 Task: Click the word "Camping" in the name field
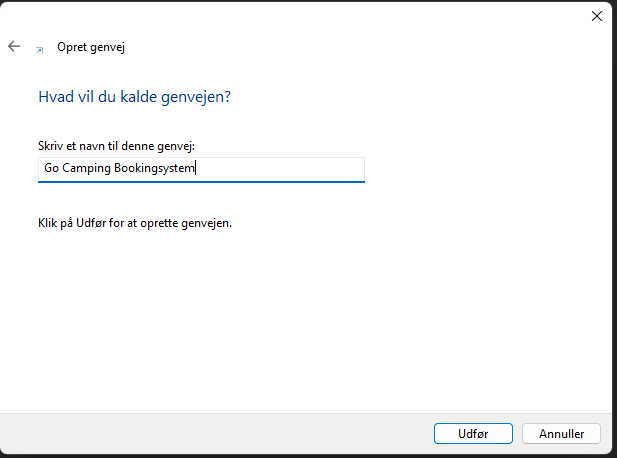point(85,169)
